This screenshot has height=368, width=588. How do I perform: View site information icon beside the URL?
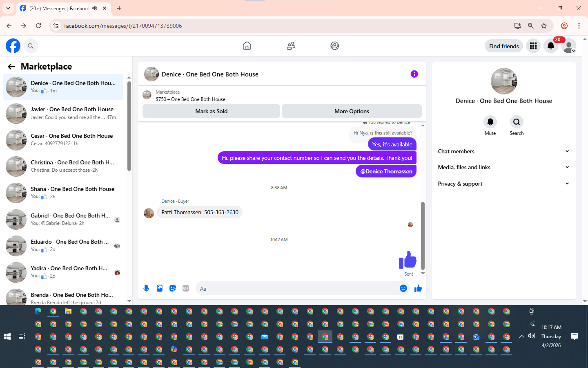click(56, 26)
